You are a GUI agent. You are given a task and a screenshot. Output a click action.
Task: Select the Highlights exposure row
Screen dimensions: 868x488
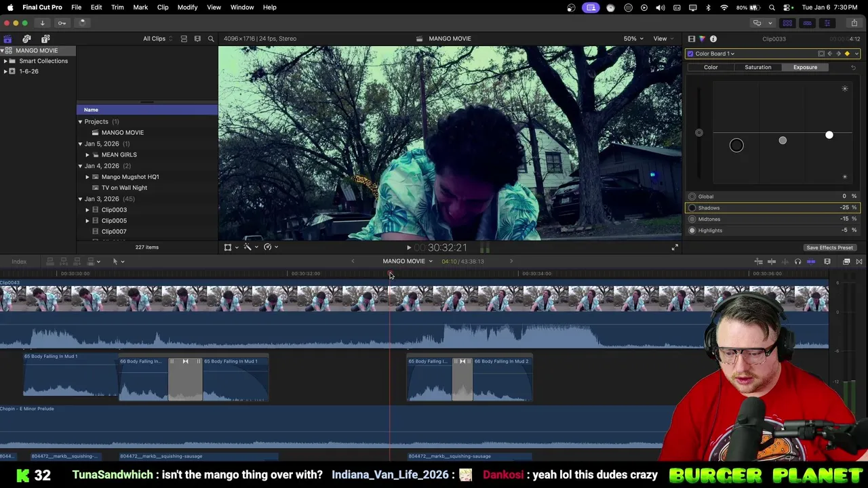(772, 230)
